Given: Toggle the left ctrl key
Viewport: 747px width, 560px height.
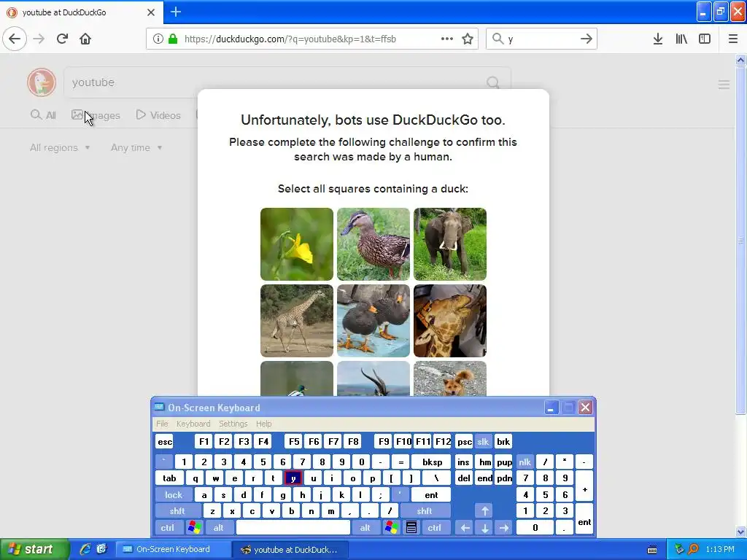Looking at the screenshot, I should tap(168, 528).
